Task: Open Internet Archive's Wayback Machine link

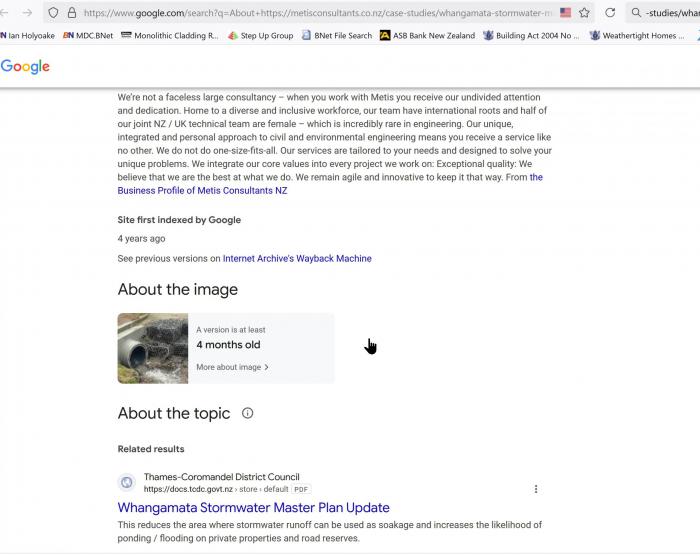Action: (297, 258)
